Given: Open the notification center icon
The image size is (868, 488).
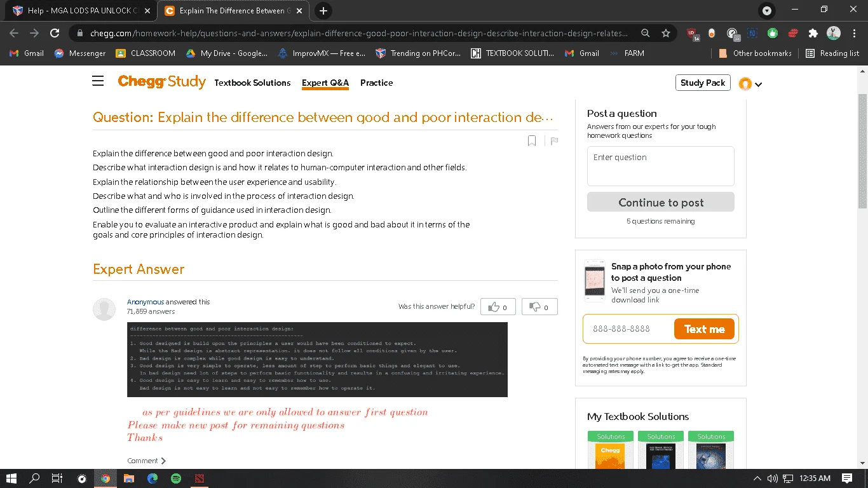Looking at the screenshot, I should click(x=847, y=478).
